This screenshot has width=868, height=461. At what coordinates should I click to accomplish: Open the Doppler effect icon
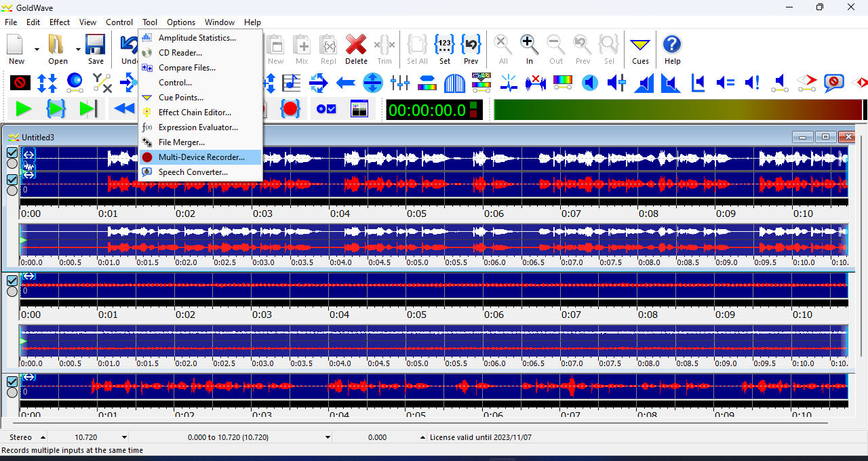pyautogui.click(x=75, y=83)
